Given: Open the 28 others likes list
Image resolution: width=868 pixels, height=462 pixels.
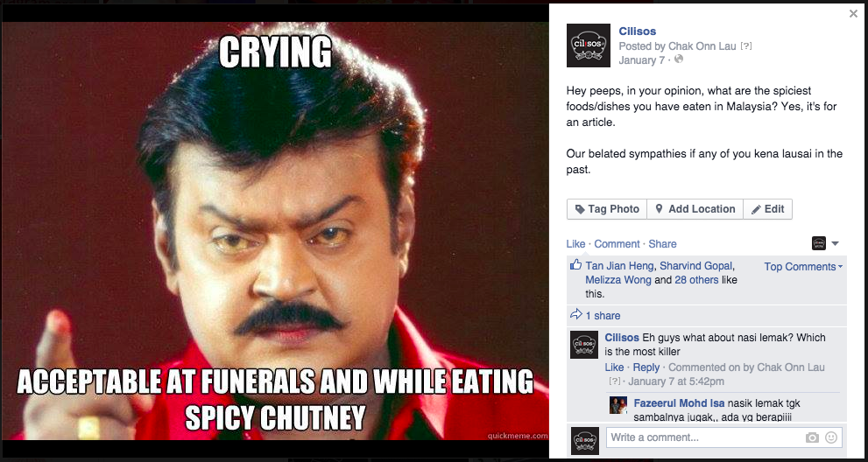Looking at the screenshot, I should (696, 280).
